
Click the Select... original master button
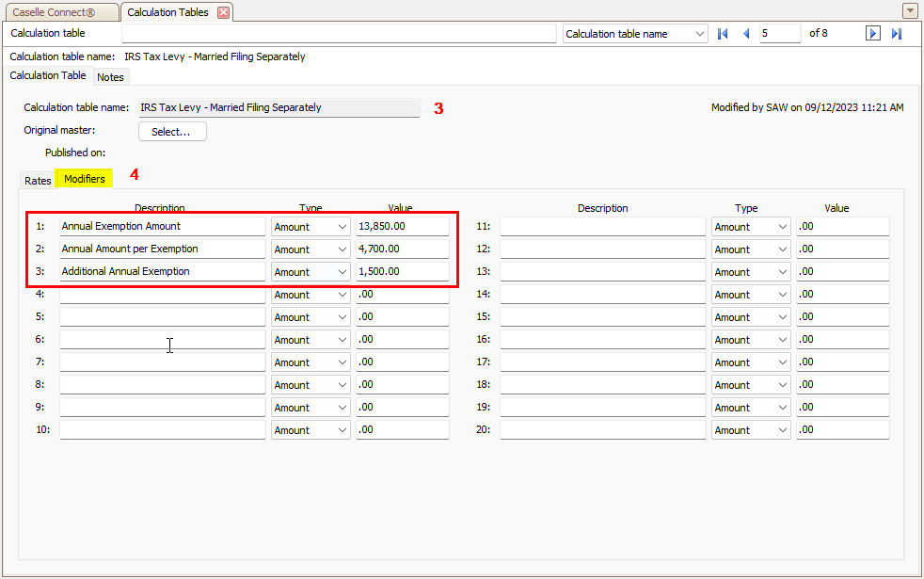172,132
